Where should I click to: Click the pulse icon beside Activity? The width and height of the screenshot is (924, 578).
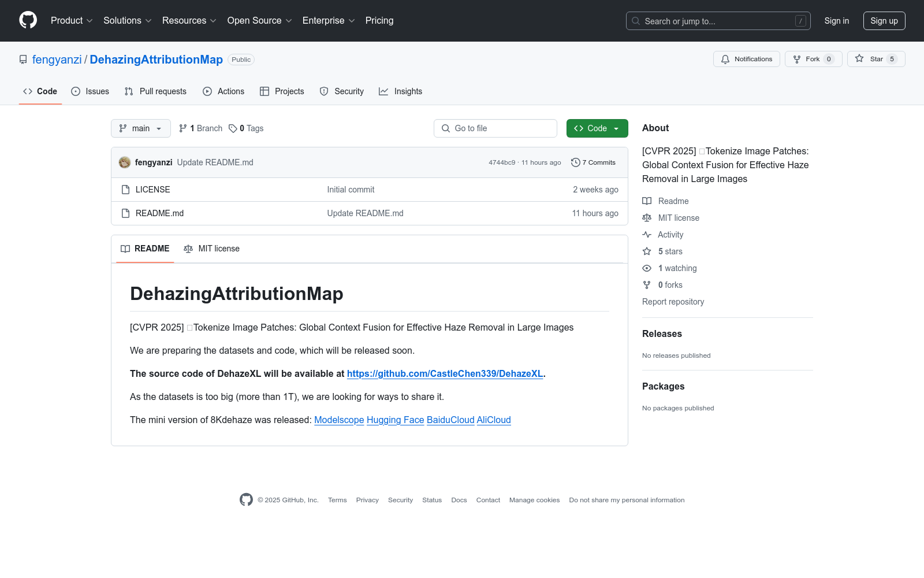point(647,235)
